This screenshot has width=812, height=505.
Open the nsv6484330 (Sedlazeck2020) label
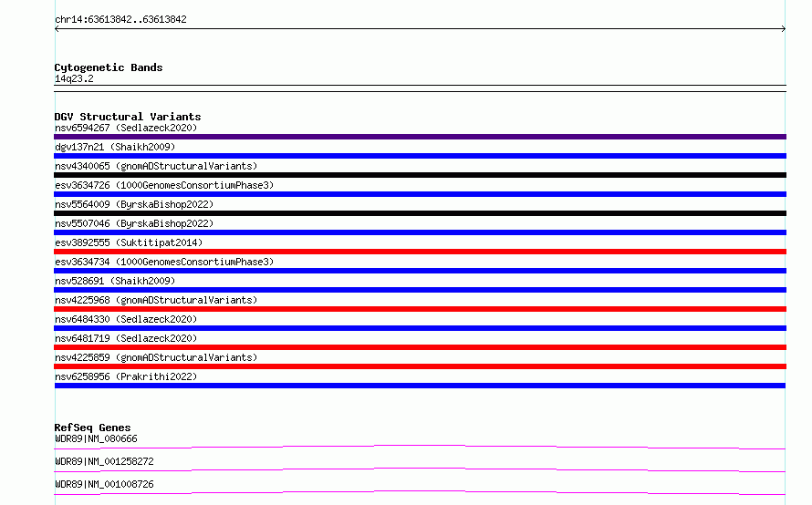(126, 319)
